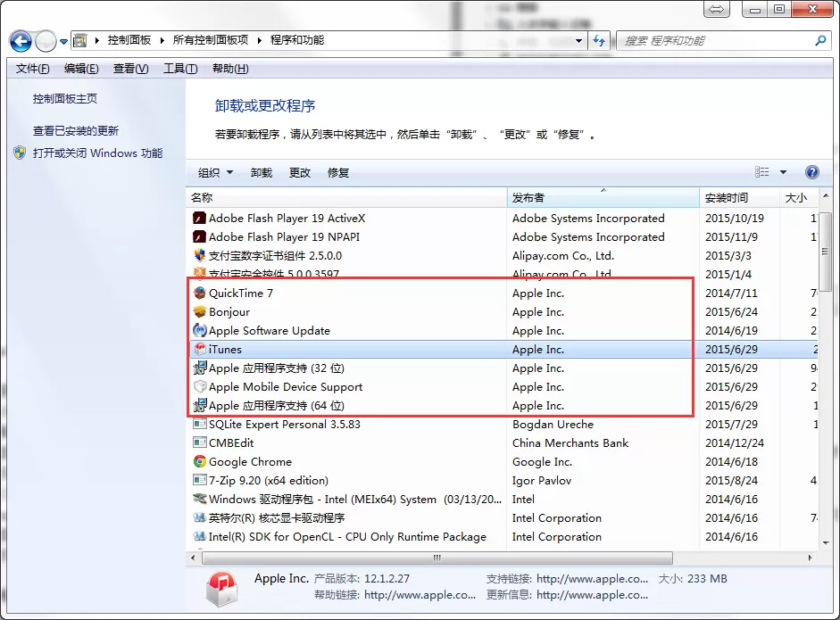Open 查看已安装的更新 link
Screen dimensions: 840x620
coord(76,130)
